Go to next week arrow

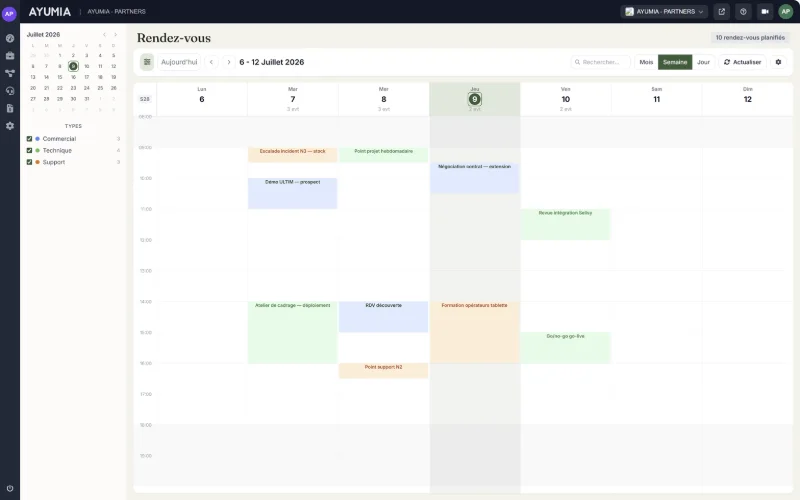(x=229, y=62)
